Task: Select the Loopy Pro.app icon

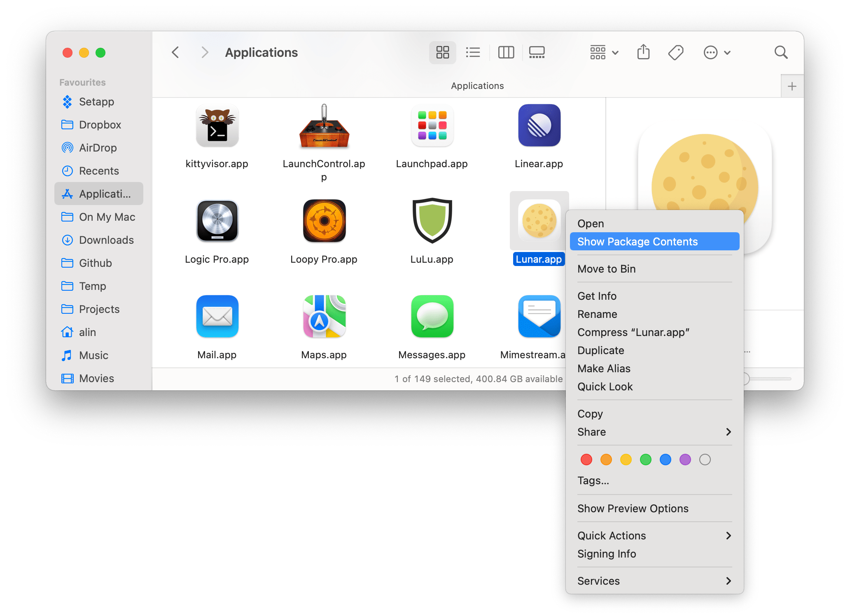Action: tap(324, 221)
